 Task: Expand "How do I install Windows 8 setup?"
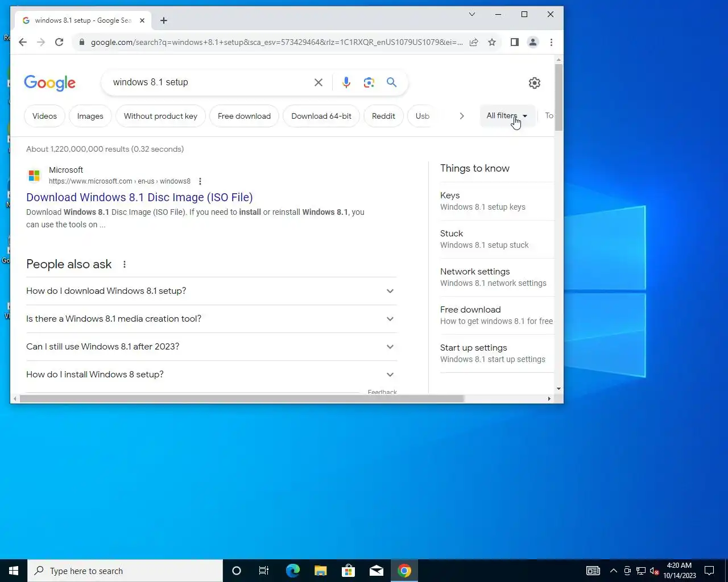[x=212, y=375]
